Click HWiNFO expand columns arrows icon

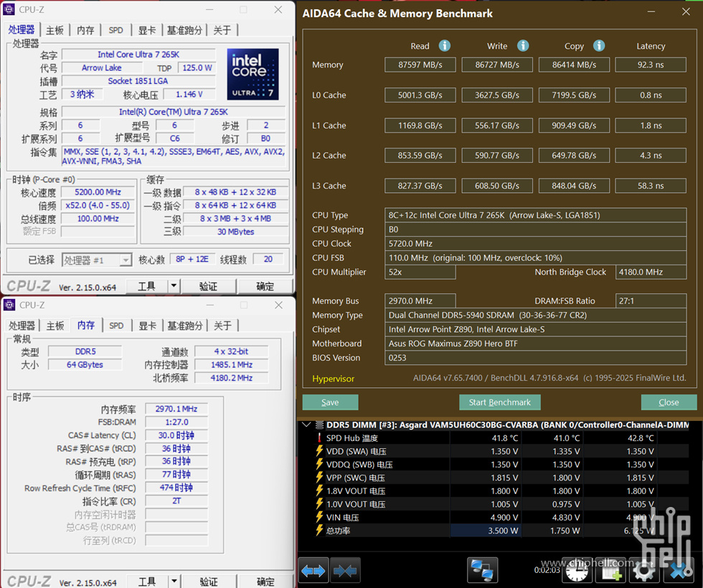(x=313, y=571)
